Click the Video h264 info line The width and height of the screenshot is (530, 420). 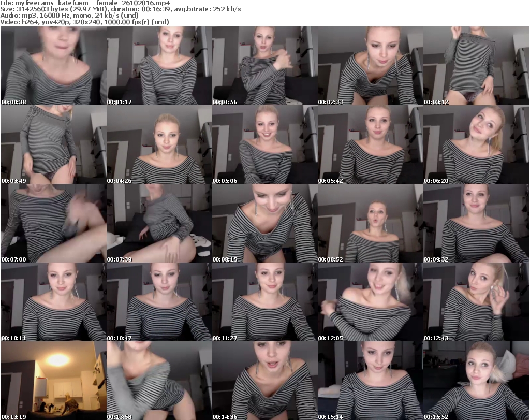point(84,22)
